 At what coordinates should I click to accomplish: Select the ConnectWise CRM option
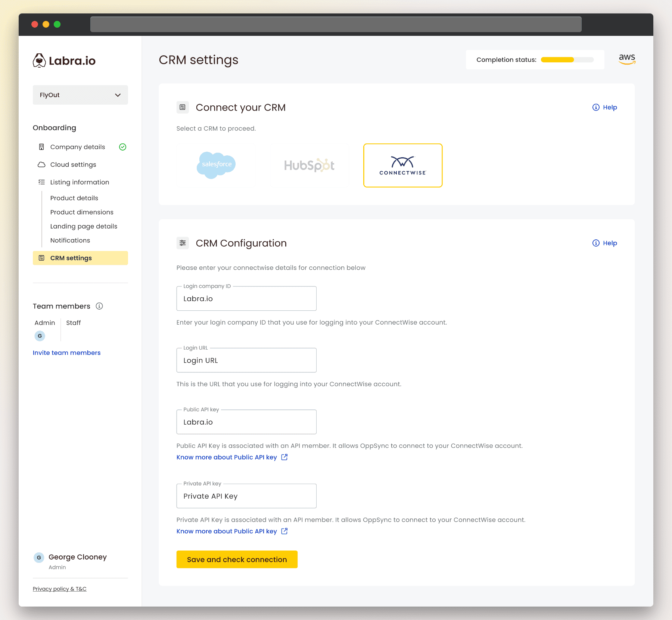[402, 165]
